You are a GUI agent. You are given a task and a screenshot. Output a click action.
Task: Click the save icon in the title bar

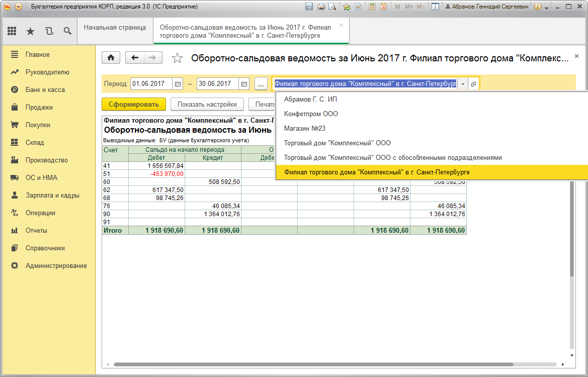(309, 7)
